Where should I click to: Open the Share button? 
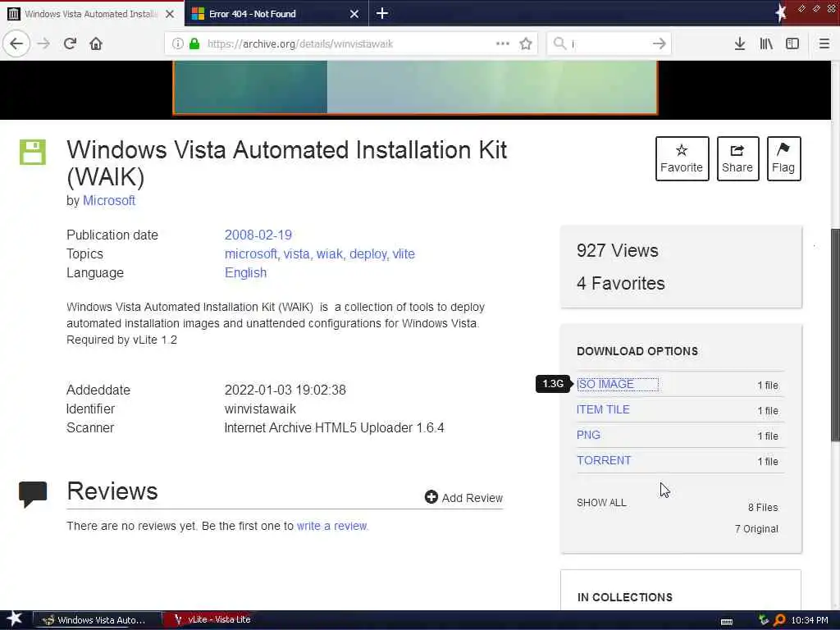click(x=737, y=158)
